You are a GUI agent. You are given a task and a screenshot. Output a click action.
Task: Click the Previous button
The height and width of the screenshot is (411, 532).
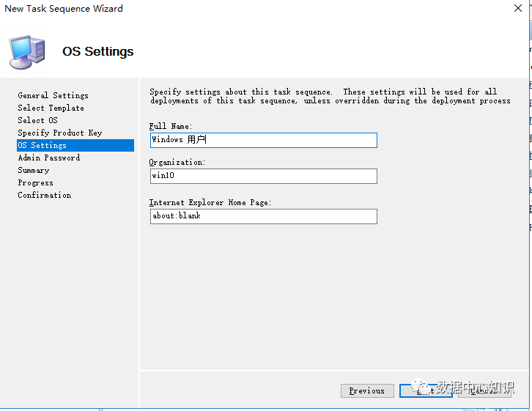[367, 390]
